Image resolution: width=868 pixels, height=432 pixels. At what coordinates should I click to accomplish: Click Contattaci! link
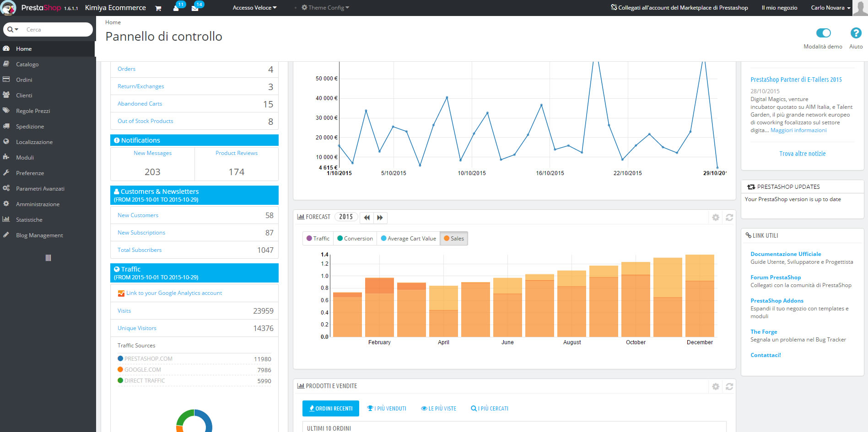coord(766,355)
